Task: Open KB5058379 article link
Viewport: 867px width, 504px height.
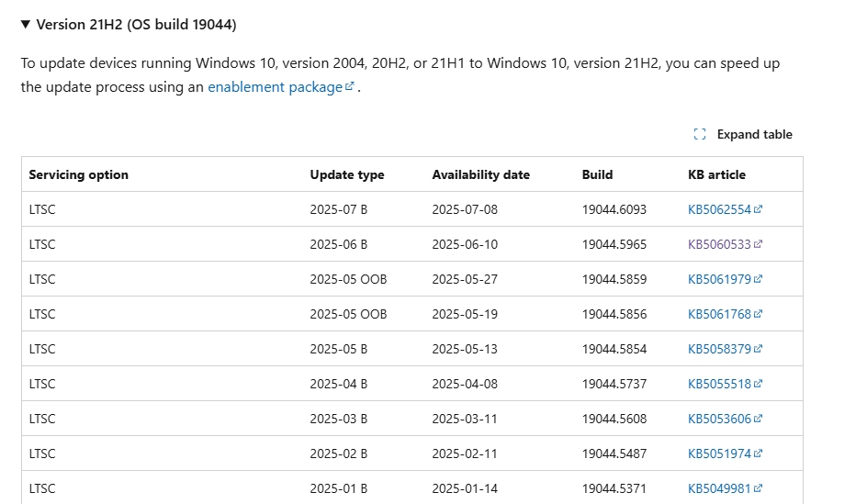Action: pyautogui.click(x=725, y=349)
